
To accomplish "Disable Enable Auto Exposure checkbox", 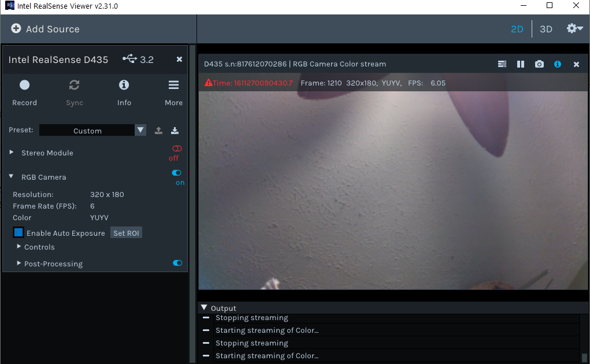I will pos(18,232).
